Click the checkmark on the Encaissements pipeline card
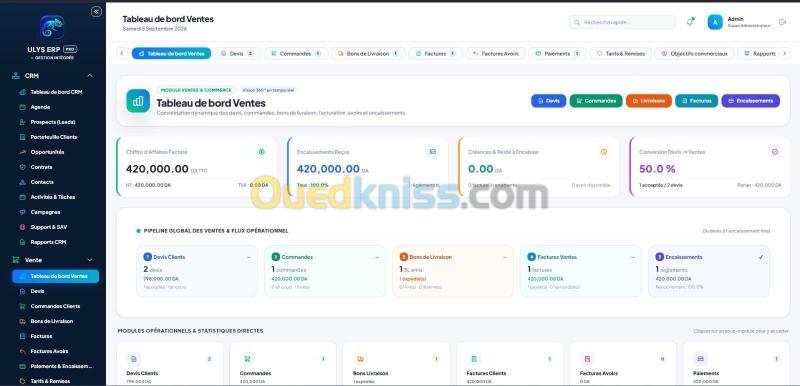 761,257
